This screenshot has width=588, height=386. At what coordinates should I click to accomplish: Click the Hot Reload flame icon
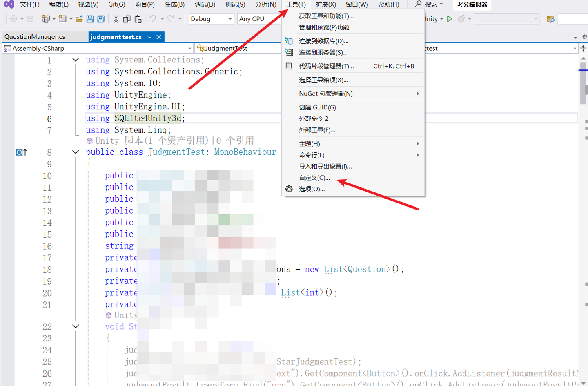click(x=461, y=19)
